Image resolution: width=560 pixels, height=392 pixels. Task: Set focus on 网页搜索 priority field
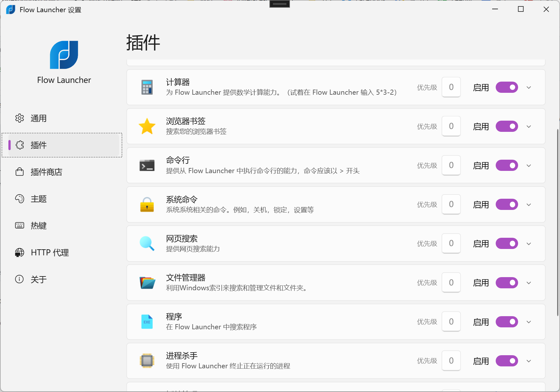[451, 243]
